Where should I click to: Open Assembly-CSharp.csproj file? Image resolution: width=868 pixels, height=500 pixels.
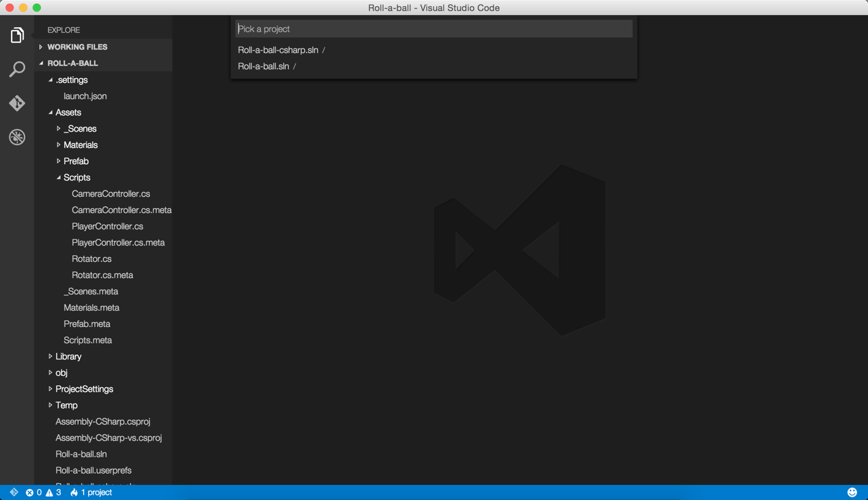pos(103,422)
